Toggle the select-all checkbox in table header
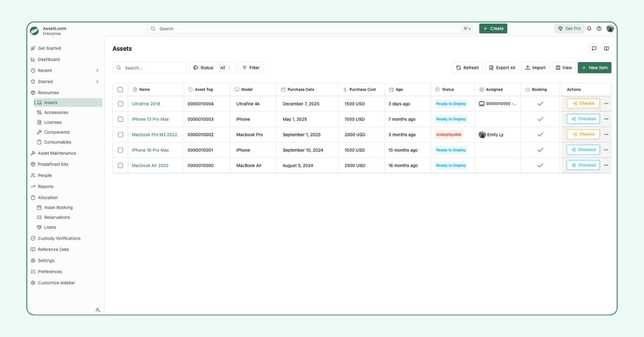Image resolution: width=644 pixels, height=337 pixels. click(x=120, y=90)
